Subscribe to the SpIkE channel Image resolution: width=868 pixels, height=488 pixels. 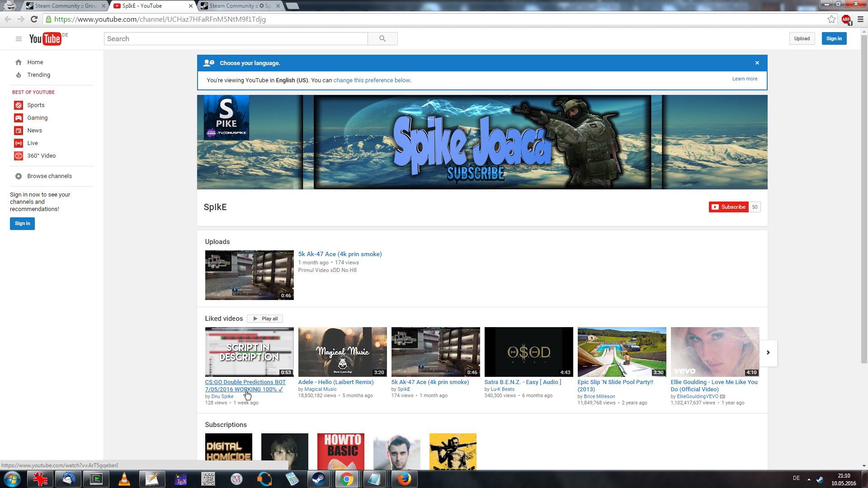tap(729, 207)
